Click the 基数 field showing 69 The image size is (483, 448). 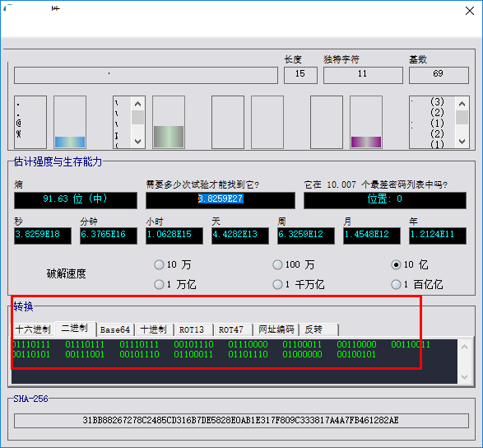pyautogui.click(x=439, y=75)
